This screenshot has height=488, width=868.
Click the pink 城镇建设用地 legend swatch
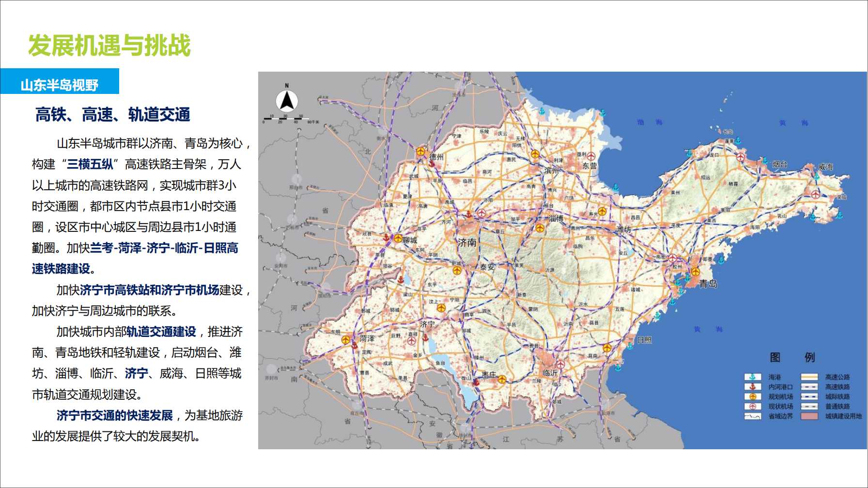(x=809, y=416)
